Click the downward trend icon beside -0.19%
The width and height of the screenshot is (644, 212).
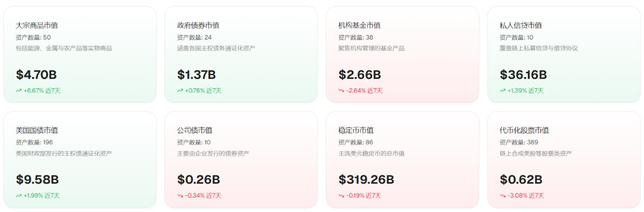pyautogui.click(x=341, y=196)
